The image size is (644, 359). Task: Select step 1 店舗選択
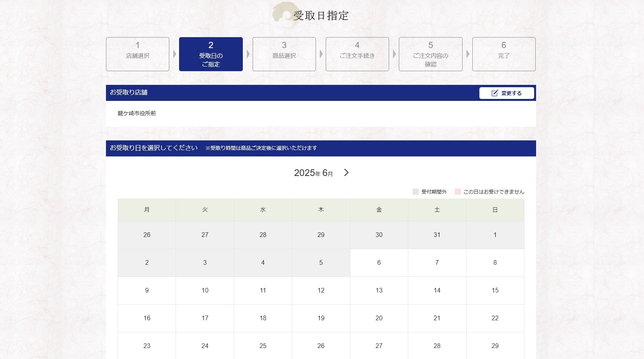pyautogui.click(x=138, y=54)
